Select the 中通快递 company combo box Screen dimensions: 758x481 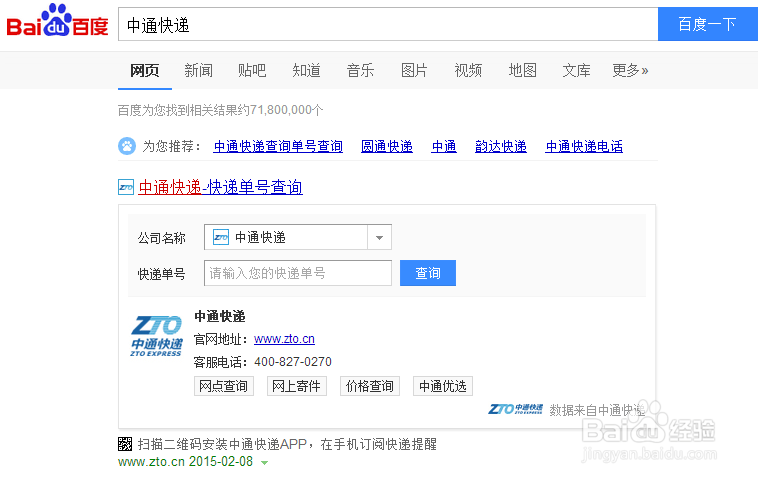click(x=298, y=237)
